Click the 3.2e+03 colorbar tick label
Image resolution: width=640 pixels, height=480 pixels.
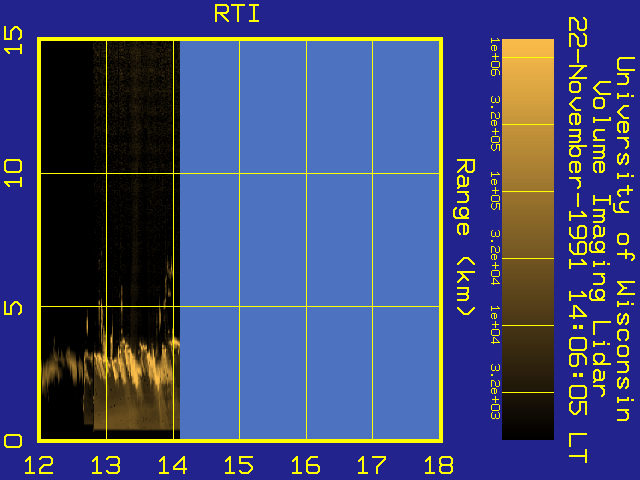tap(495, 391)
